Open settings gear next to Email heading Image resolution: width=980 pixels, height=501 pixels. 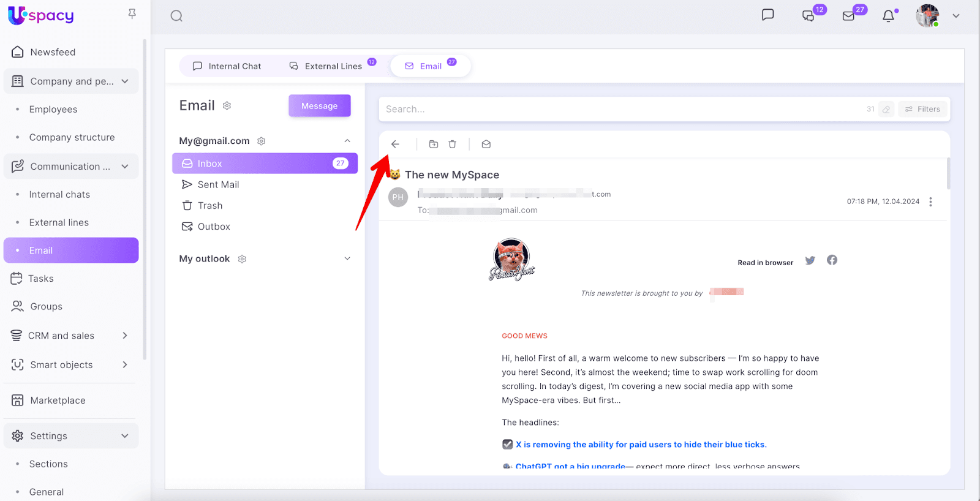click(227, 106)
